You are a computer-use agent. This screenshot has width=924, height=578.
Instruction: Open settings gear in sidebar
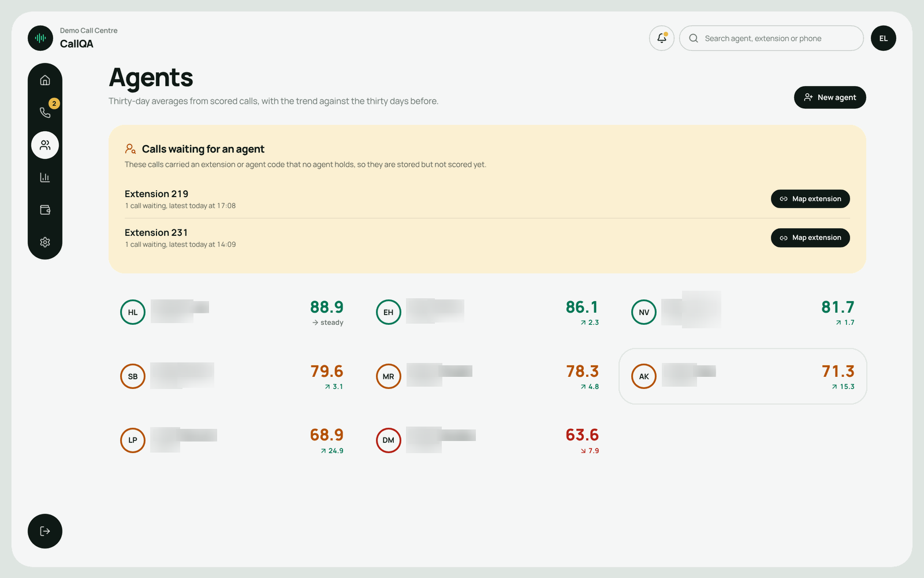pyautogui.click(x=45, y=242)
